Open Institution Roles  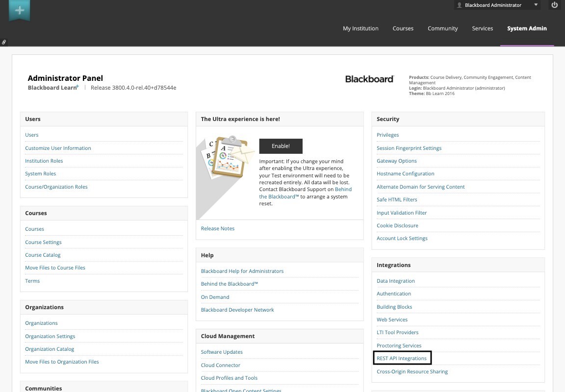pyautogui.click(x=44, y=161)
